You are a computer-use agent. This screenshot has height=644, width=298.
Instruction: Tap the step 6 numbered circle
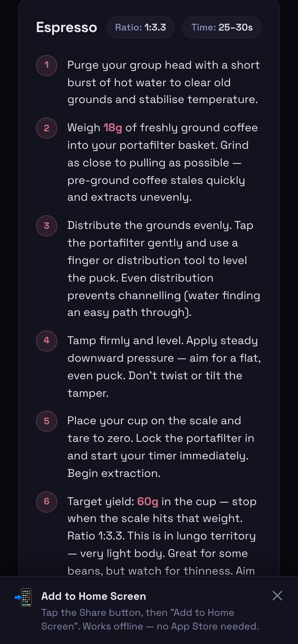click(x=46, y=502)
